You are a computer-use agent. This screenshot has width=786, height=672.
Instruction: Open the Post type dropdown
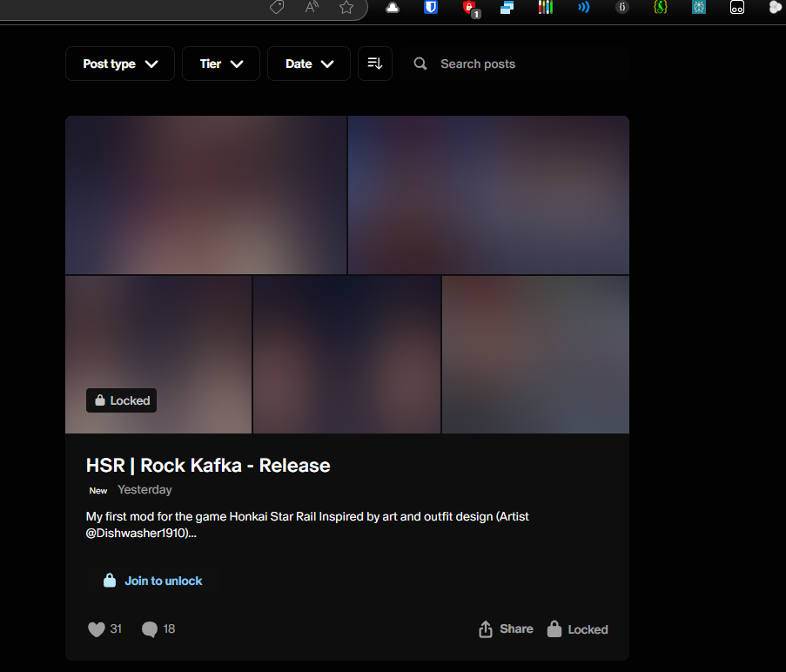click(120, 64)
